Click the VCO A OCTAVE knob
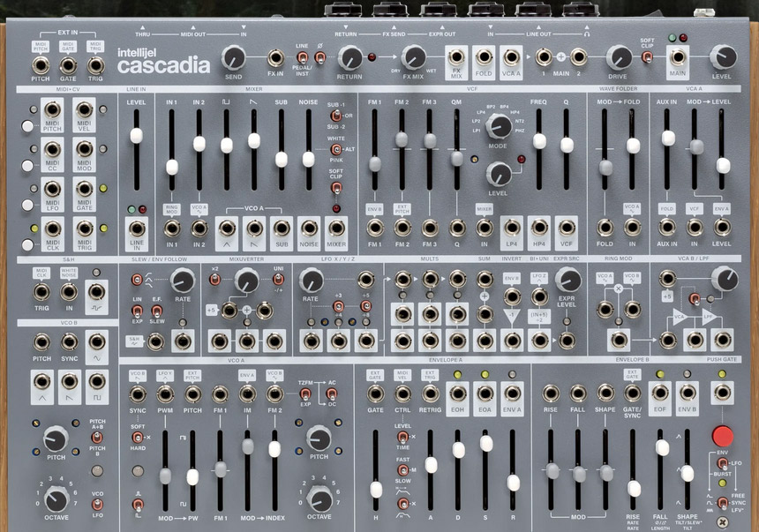The height and width of the screenshot is (532, 759). tap(319, 498)
